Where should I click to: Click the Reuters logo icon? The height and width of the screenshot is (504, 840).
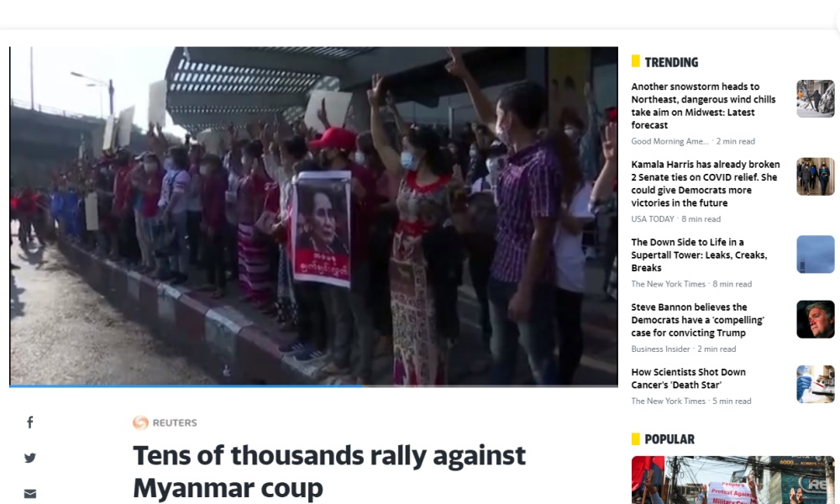(x=140, y=423)
